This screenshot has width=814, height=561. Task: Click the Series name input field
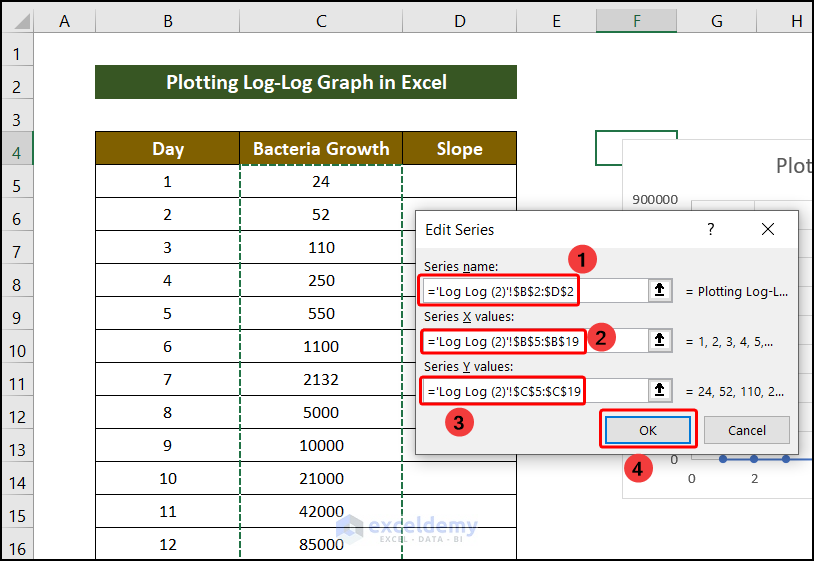pyautogui.click(x=535, y=291)
